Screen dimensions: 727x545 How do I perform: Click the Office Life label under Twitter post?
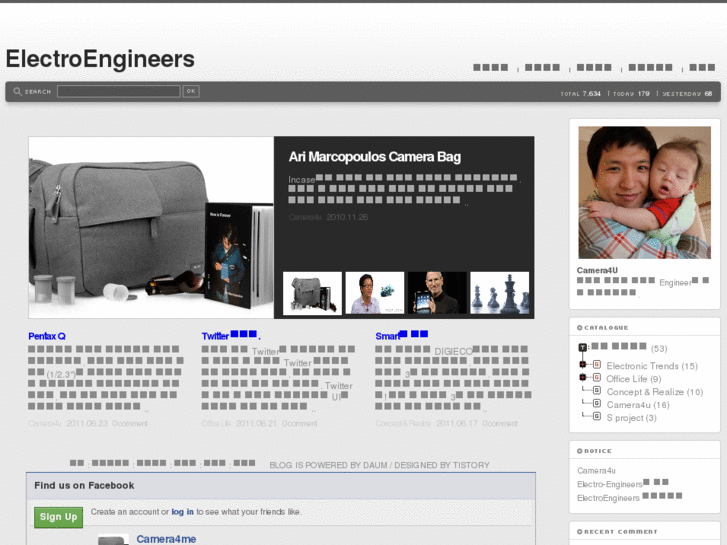[216, 423]
